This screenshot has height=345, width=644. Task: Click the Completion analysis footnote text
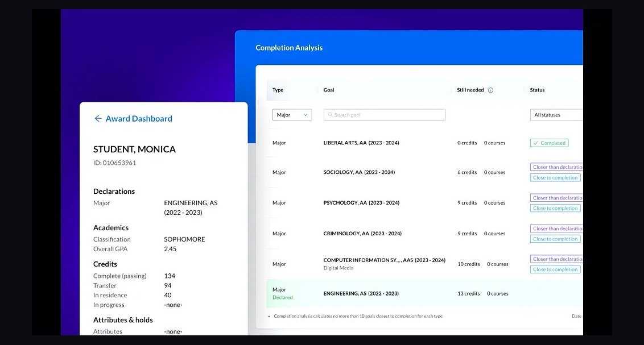[x=358, y=316]
